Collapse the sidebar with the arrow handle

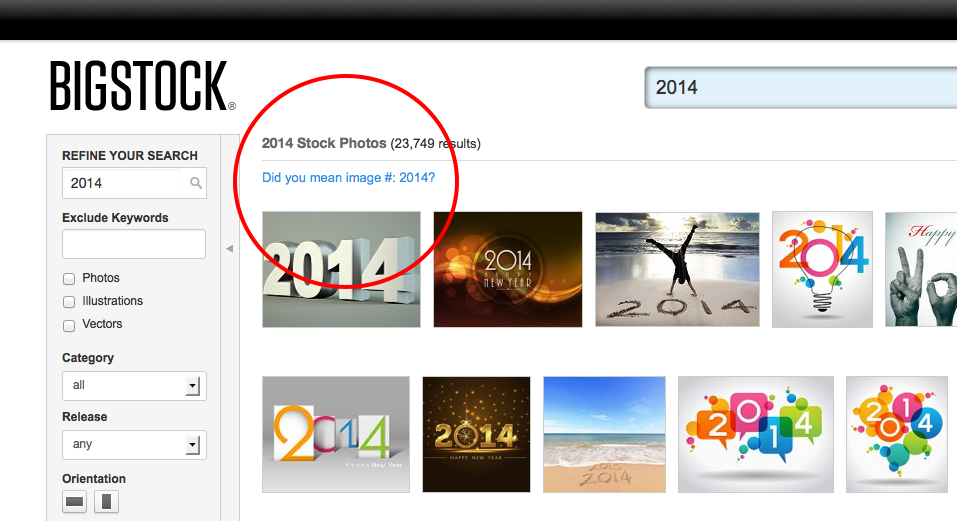coord(229,248)
